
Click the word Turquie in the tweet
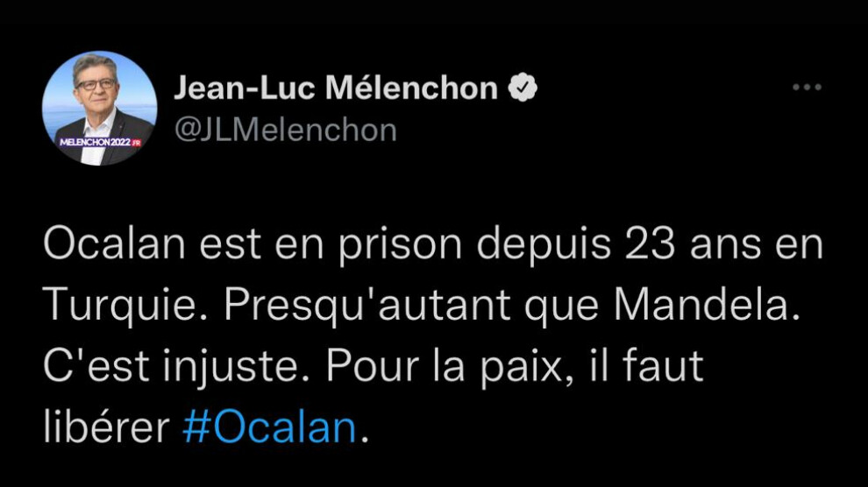(119, 306)
